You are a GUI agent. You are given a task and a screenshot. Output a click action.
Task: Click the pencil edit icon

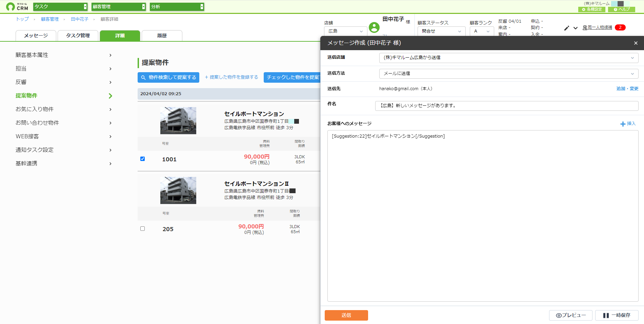(566, 28)
